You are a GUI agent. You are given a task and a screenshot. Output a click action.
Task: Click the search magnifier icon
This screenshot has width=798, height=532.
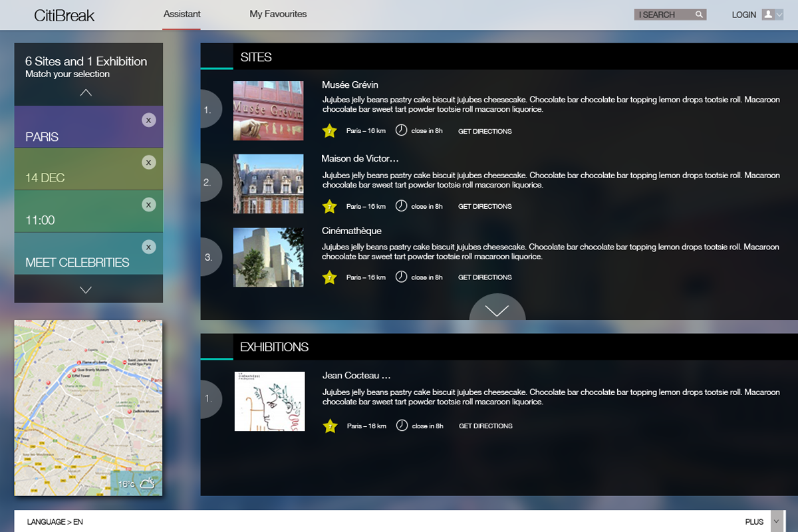[x=699, y=15]
